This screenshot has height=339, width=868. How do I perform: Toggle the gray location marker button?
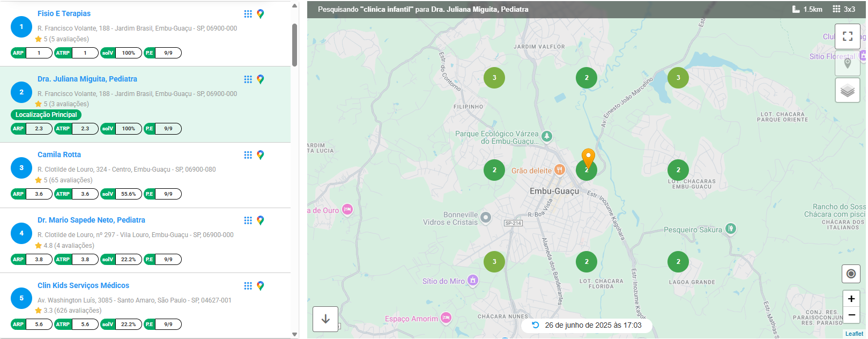pyautogui.click(x=847, y=63)
